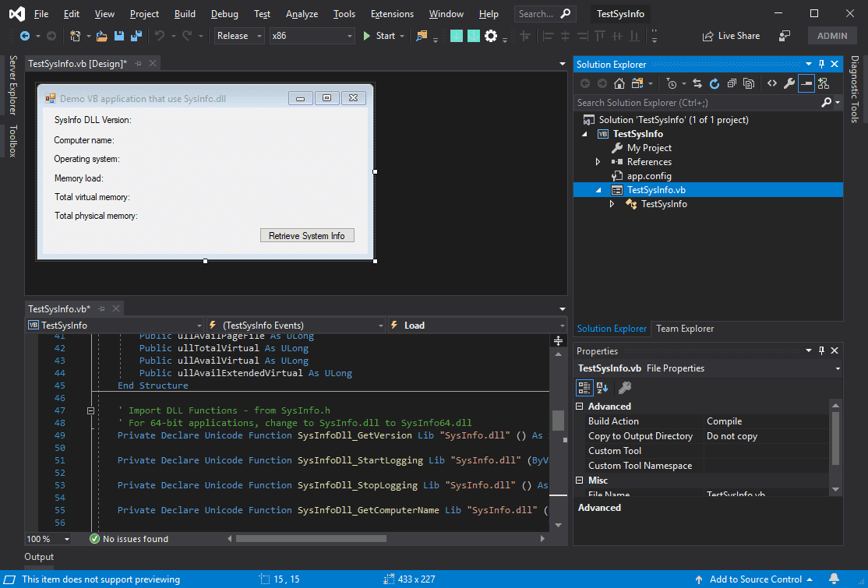Click the horizontal scrollbar thumb in code editor
Image resolution: width=868 pixels, height=588 pixels.
pos(311,539)
